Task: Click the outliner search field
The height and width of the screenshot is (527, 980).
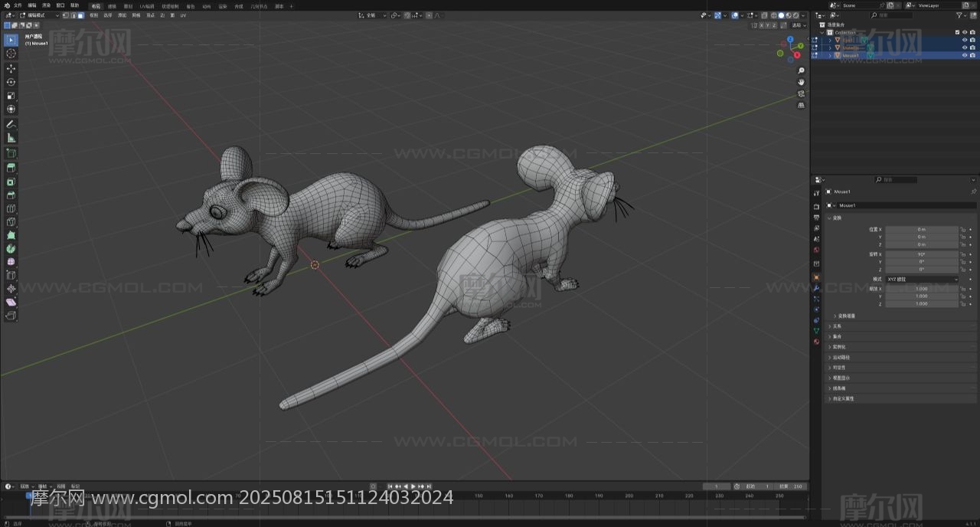Action: click(x=893, y=15)
